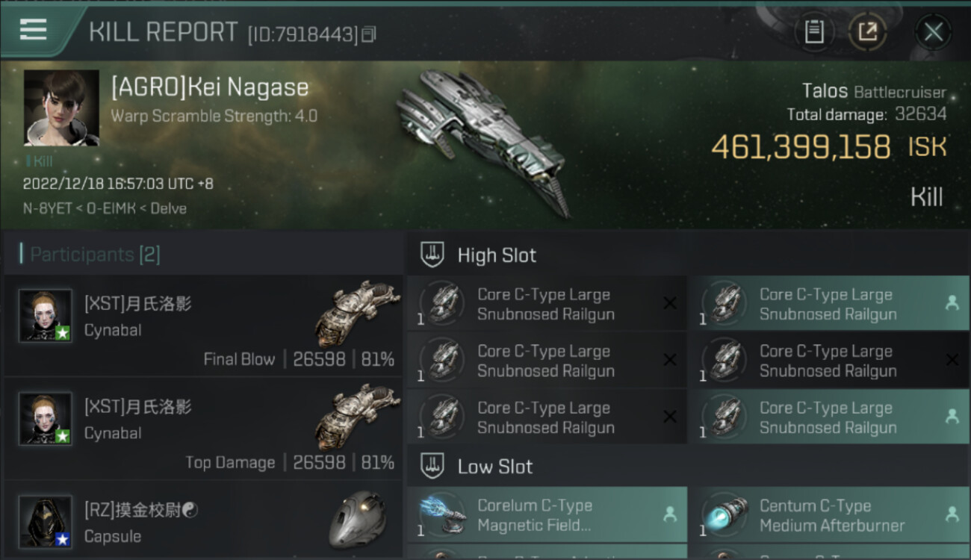Select Corelum C-Type Magnetic Field module icon

pos(441,515)
